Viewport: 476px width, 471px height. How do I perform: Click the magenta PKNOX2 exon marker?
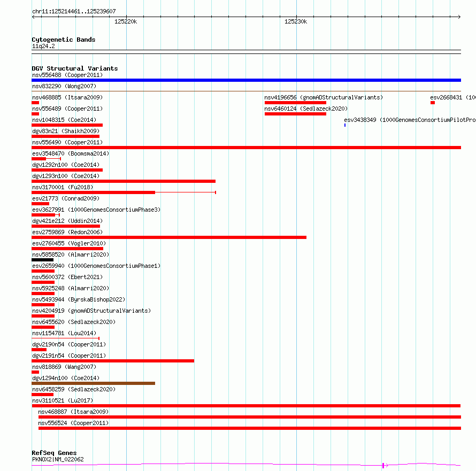(383, 465)
